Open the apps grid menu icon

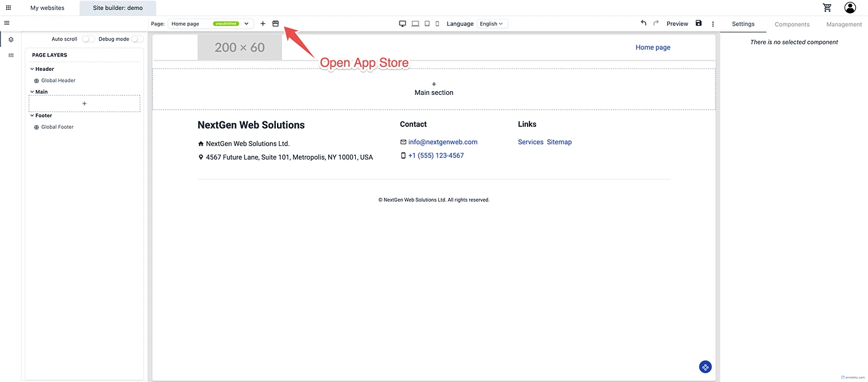pos(8,8)
